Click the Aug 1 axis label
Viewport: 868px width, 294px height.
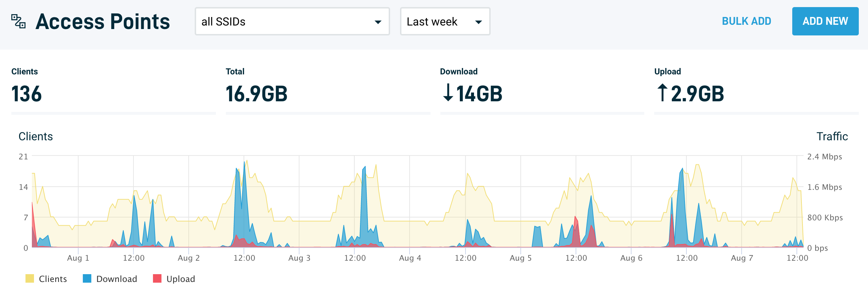click(78, 258)
